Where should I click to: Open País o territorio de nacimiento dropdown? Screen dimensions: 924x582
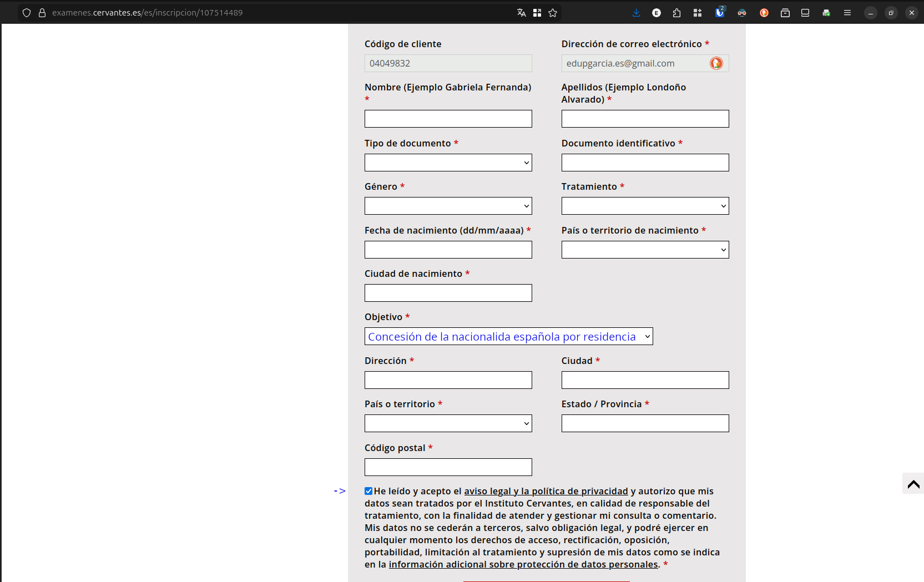click(645, 250)
